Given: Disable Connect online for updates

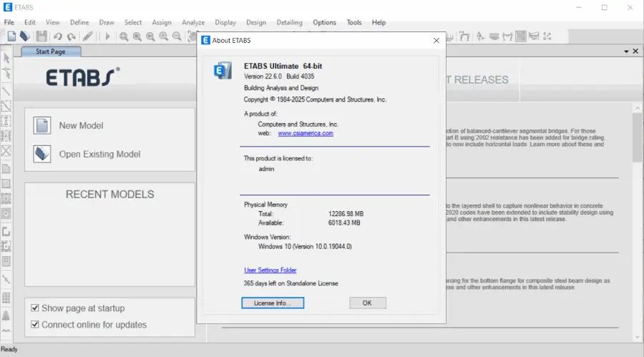Looking at the screenshot, I should [35, 325].
